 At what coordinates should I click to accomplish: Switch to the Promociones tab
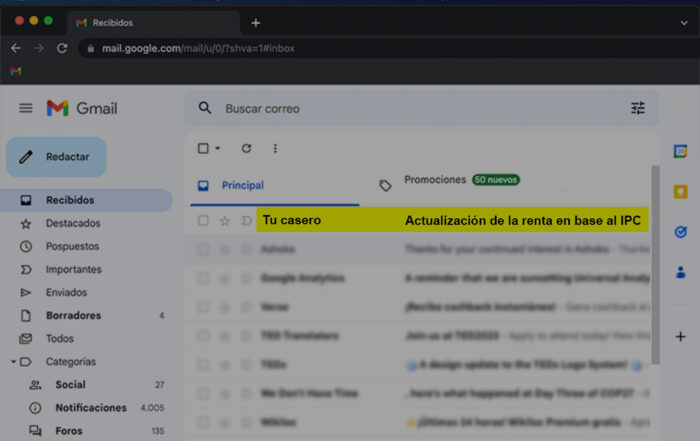tap(435, 180)
